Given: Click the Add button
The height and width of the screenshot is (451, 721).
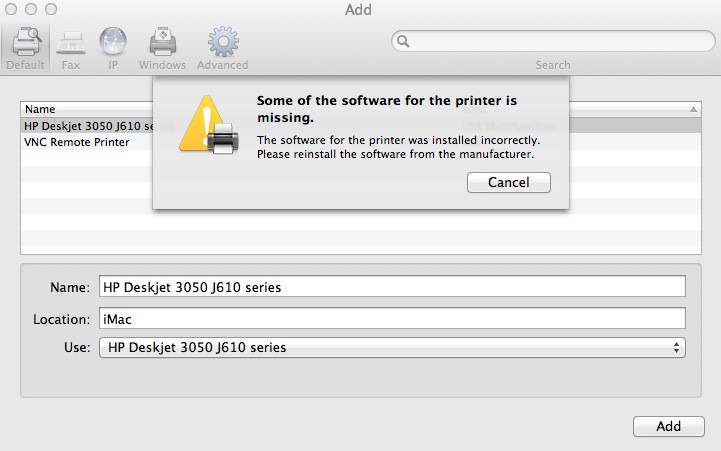Looking at the screenshot, I should click(x=669, y=426).
